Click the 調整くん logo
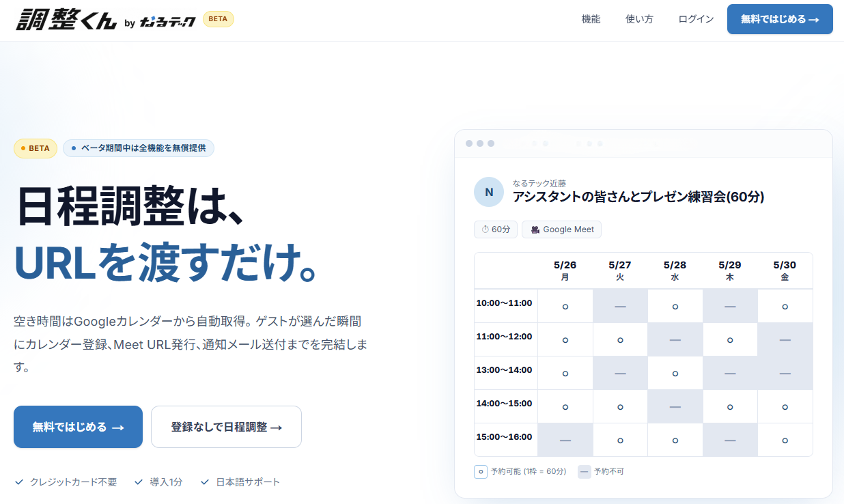Viewport: 844px width, 504px height. (x=66, y=18)
